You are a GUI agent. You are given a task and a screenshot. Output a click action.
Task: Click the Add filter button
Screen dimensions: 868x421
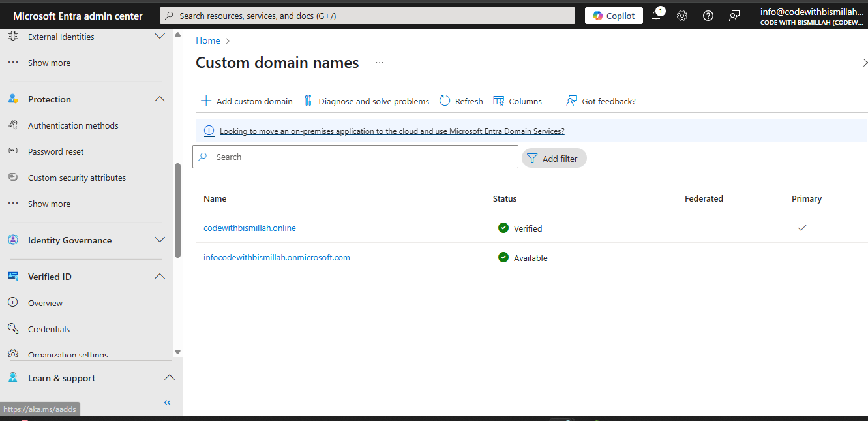point(554,158)
